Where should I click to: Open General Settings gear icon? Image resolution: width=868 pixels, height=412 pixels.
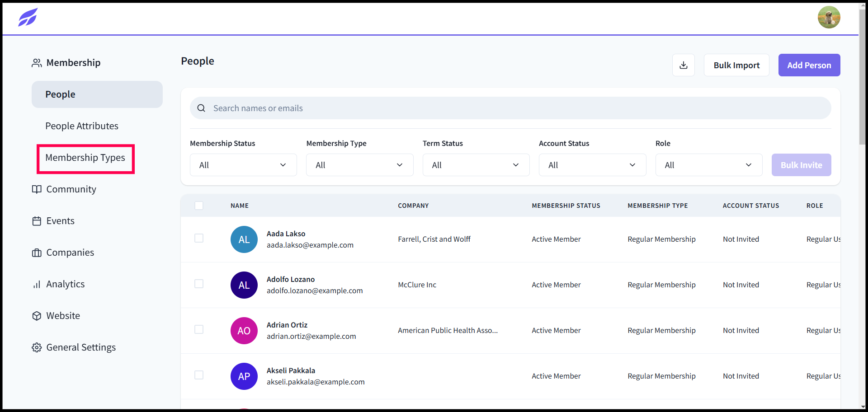click(x=37, y=347)
